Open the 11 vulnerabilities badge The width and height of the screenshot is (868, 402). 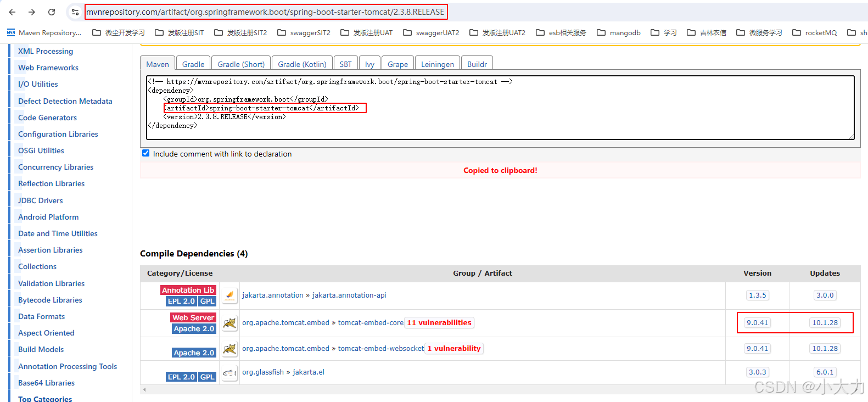439,322
